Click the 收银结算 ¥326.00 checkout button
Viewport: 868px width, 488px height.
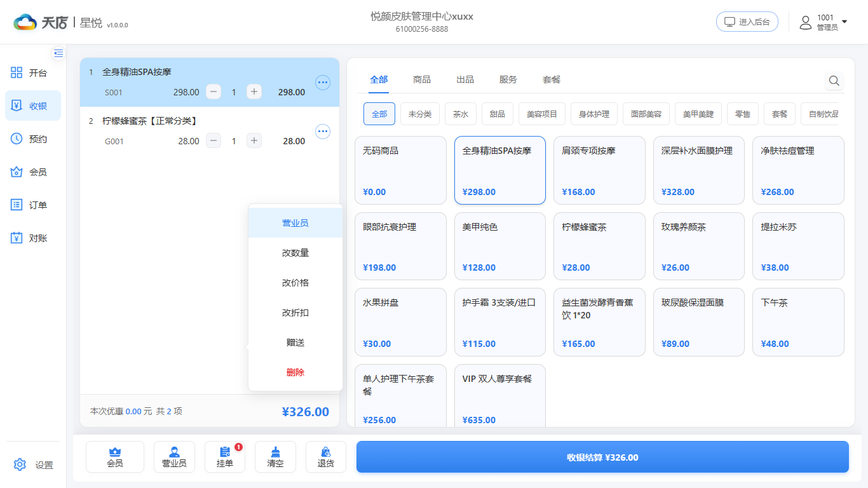(602, 457)
